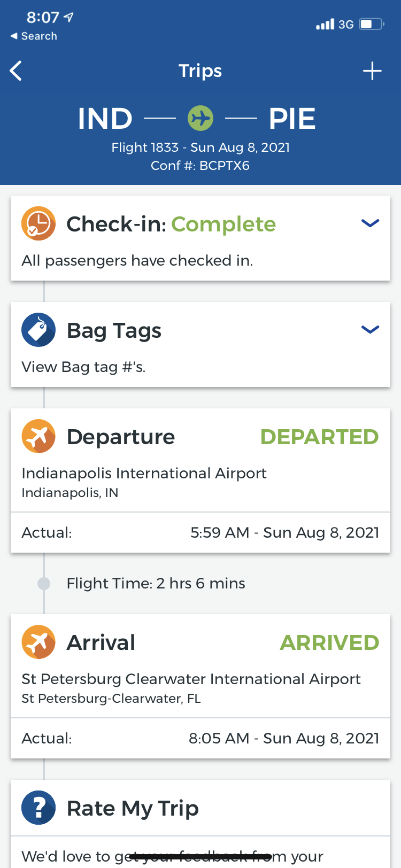Tap the IND origin airport code

[x=105, y=118]
